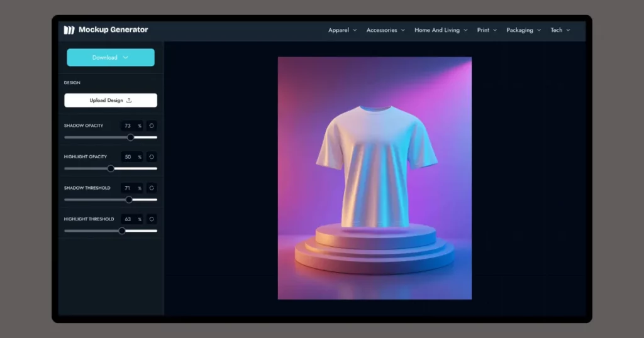This screenshot has width=644, height=338.
Task: Click the Mockup Generator title text
Action: (113, 30)
